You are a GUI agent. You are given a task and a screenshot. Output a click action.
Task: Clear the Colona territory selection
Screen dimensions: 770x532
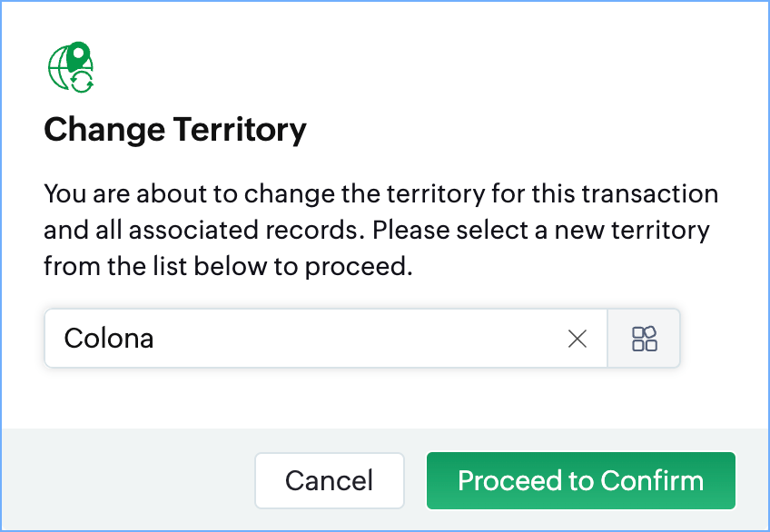coord(577,339)
